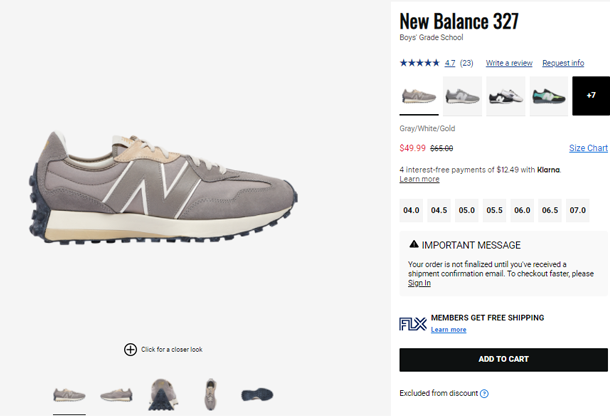611x417 pixels.
Task: Open Klarna Learn more details
Action: coord(419,179)
